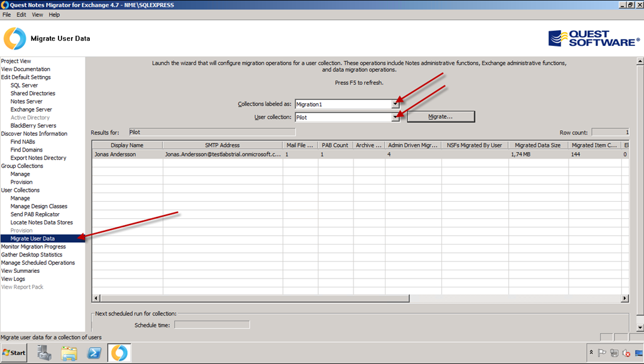The height and width of the screenshot is (364, 644).
Task: Open Notes Server settings
Action: coord(26,101)
